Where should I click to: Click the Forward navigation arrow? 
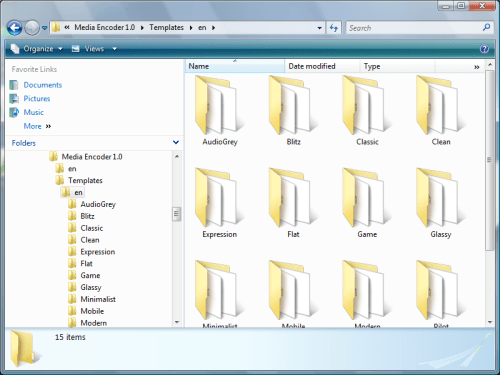pyautogui.click(x=32, y=28)
